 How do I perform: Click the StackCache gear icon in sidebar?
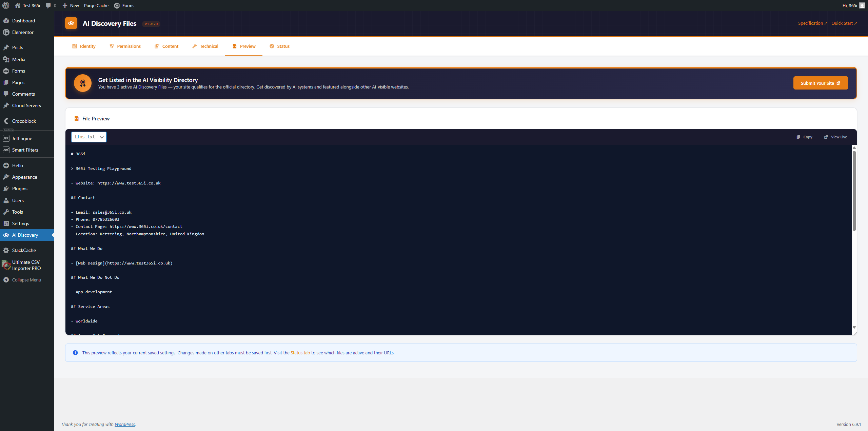coord(6,250)
